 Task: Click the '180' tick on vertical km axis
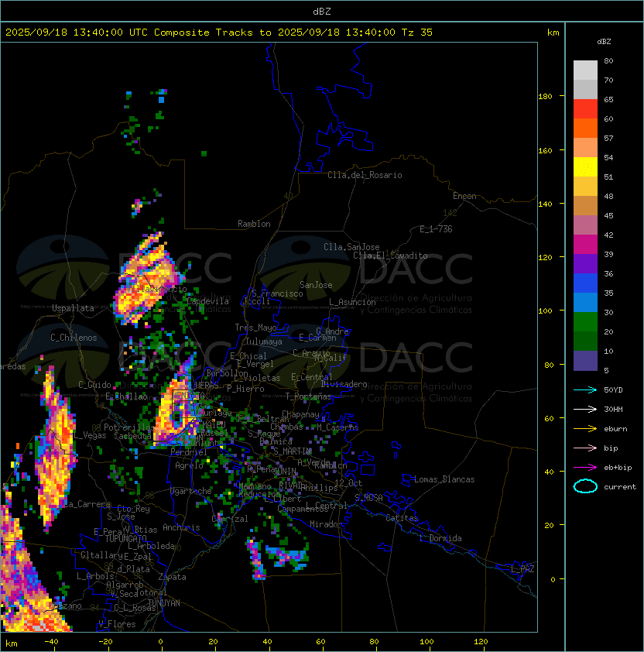click(545, 97)
